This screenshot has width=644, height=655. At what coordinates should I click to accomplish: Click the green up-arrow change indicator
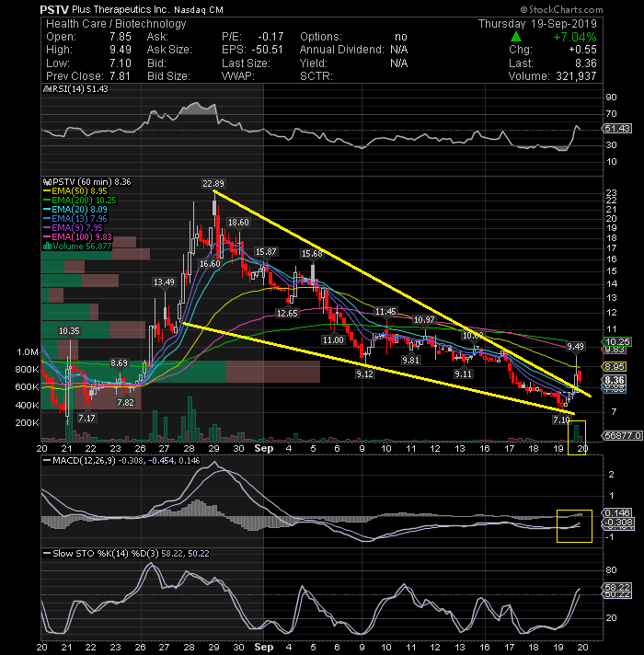tap(516, 37)
